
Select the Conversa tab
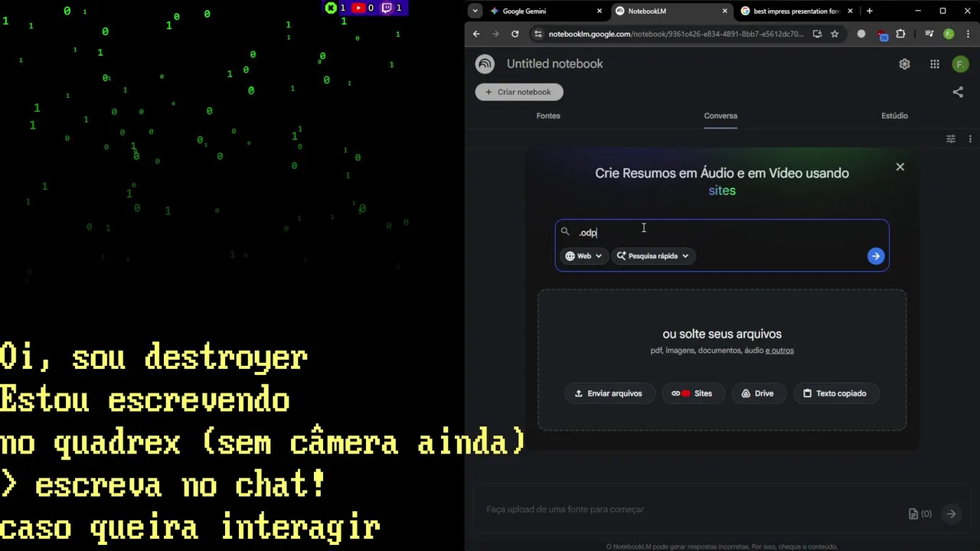(x=720, y=116)
